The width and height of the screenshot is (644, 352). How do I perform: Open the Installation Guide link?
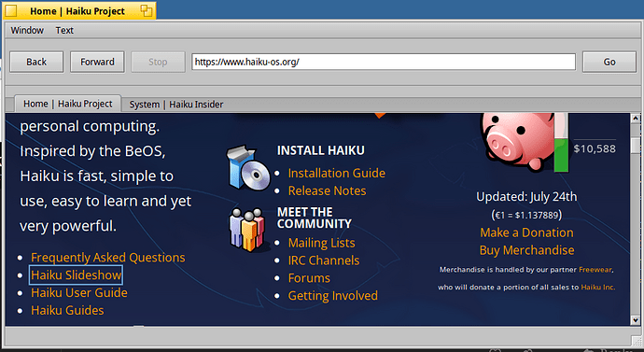pos(337,174)
